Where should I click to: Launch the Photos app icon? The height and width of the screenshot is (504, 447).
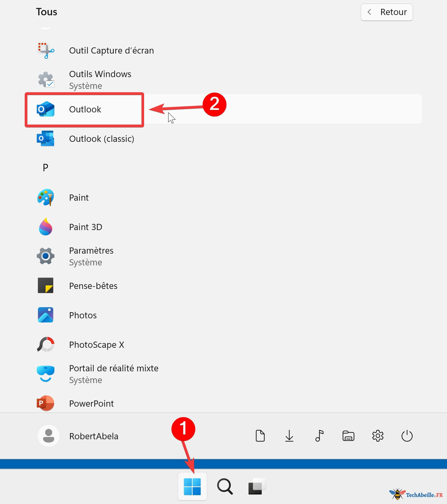coord(46,315)
